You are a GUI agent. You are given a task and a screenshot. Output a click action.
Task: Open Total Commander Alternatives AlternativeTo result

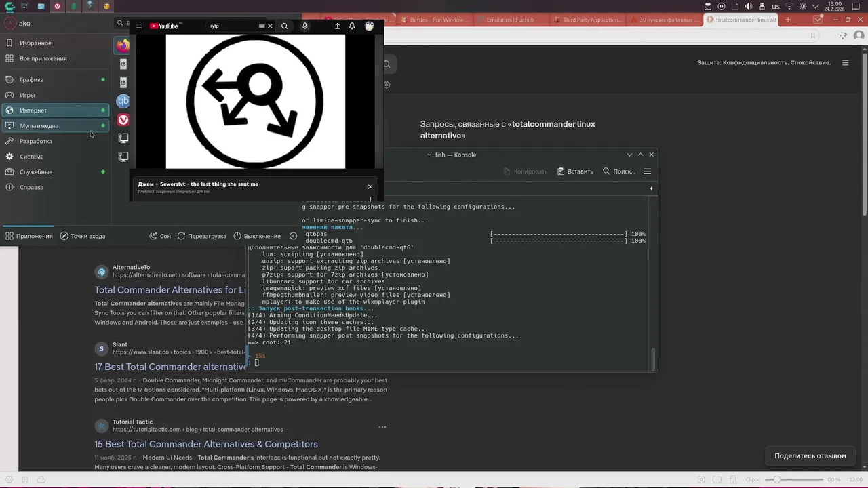click(x=170, y=290)
